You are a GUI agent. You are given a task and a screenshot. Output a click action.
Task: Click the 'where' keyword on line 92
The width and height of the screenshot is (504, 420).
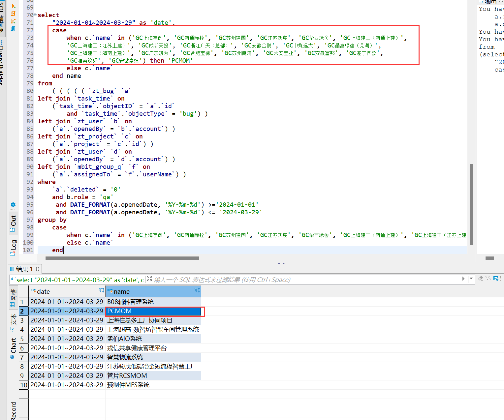click(x=47, y=182)
